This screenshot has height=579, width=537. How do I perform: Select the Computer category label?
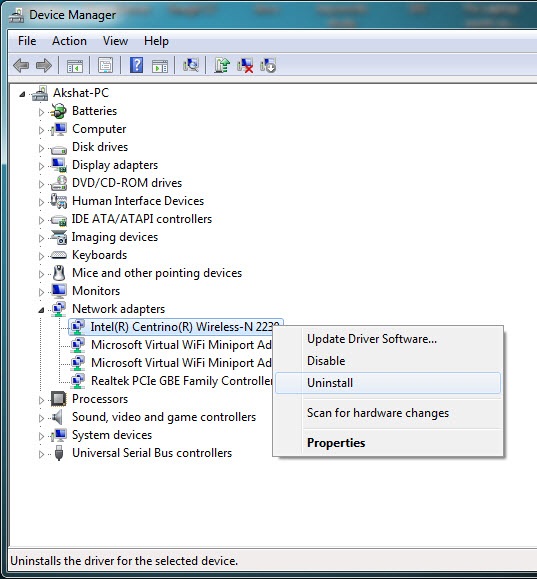pyautogui.click(x=99, y=129)
